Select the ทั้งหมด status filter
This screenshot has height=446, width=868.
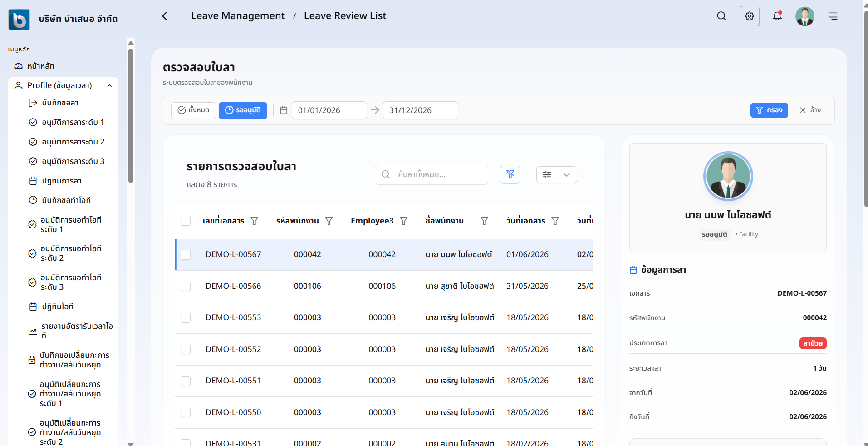tap(193, 110)
